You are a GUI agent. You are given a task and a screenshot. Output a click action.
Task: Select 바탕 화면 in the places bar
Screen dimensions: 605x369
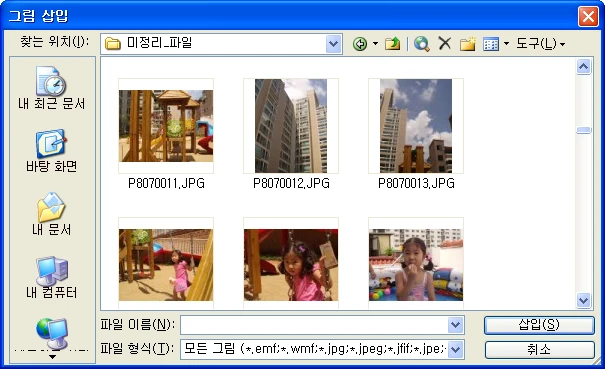click(x=51, y=151)
